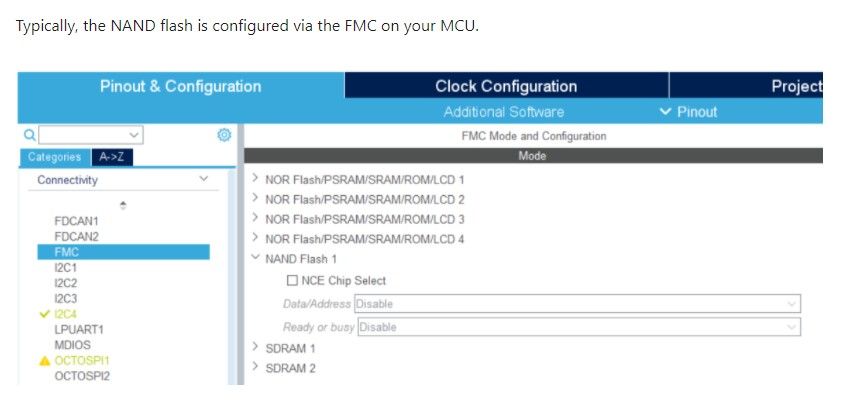
Task: Click the I2C4 green checkmark icon
Action: pos(45,314)
